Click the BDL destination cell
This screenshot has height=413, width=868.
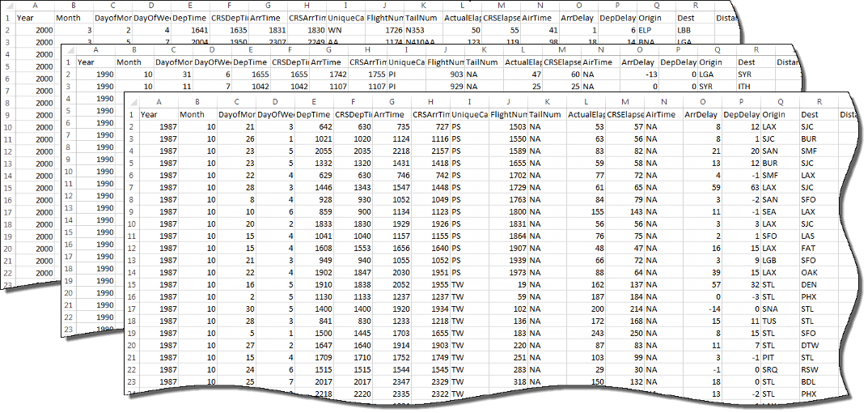click(819, 381)
